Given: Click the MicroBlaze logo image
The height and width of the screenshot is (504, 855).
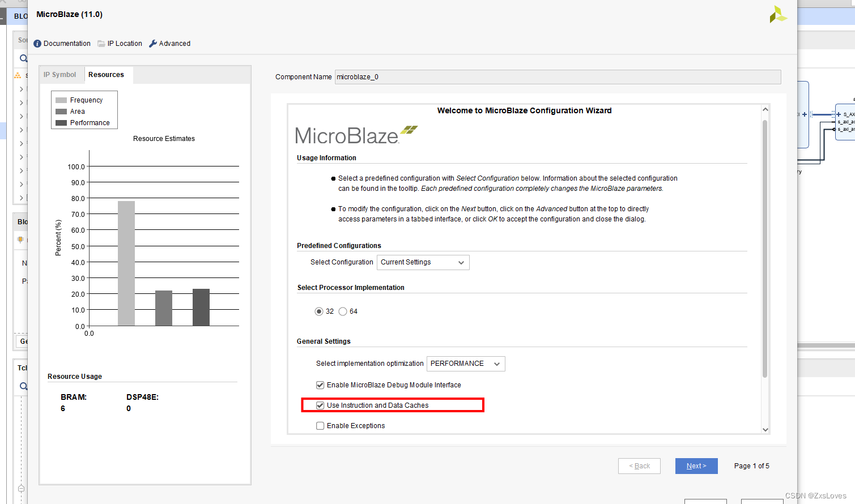Looking at the screenshot, I should point(356,135).
